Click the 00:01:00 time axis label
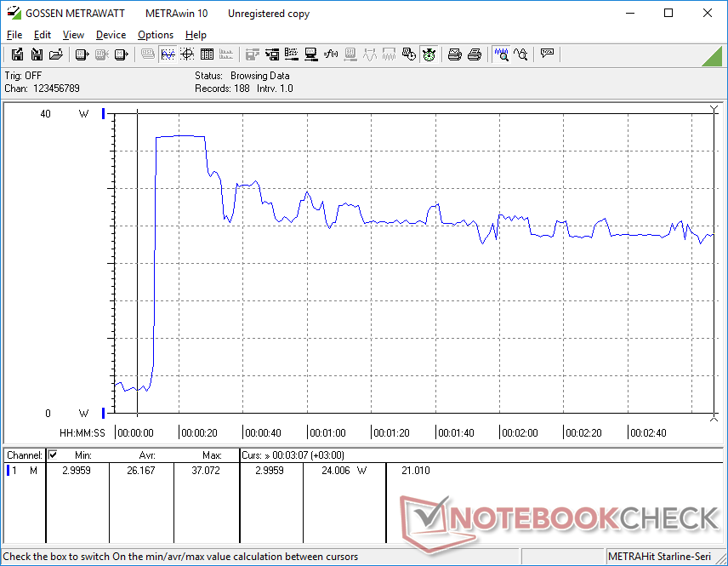Screen dimensions: 728x566 coord(327,433)
